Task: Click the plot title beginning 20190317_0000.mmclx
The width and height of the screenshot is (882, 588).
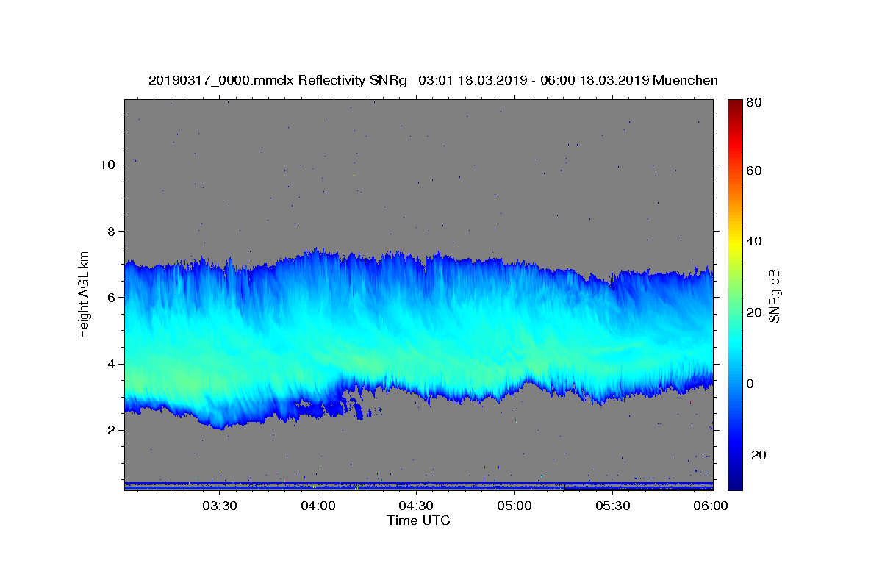Action: (x=433, y=80)
